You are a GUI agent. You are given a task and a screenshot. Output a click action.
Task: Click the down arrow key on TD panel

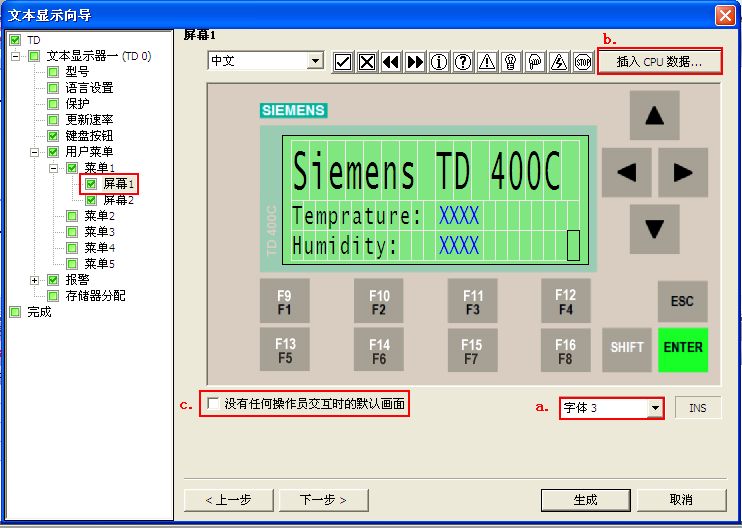(654, 229)
